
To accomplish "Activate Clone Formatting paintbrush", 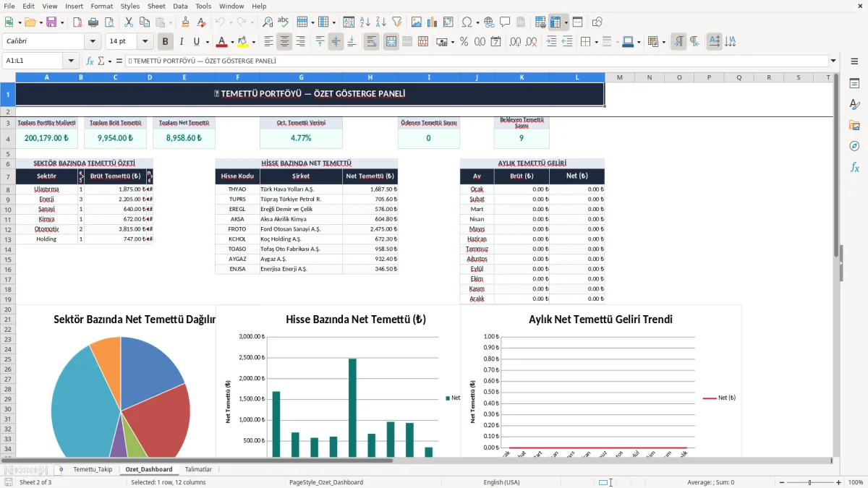I will pyautogui.click(x=185, y=22).
